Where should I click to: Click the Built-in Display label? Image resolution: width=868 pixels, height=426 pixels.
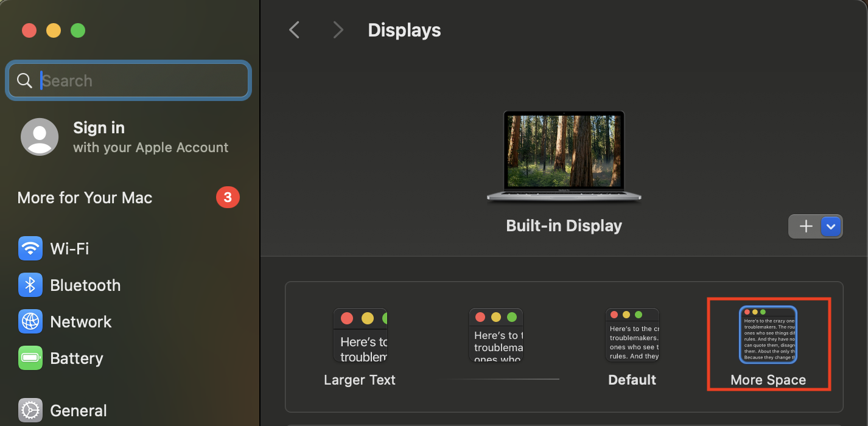point(564,226)
